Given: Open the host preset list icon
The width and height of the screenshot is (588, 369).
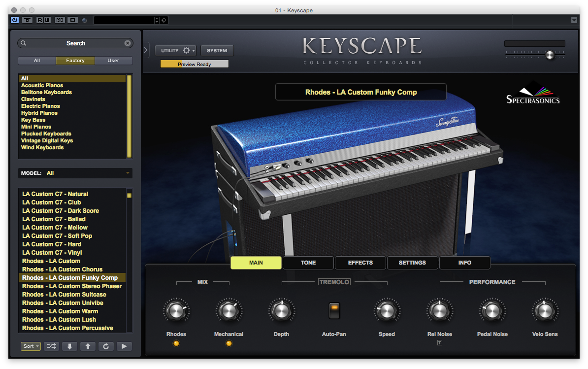Looking at the screenshot, I should coord(73,20).
